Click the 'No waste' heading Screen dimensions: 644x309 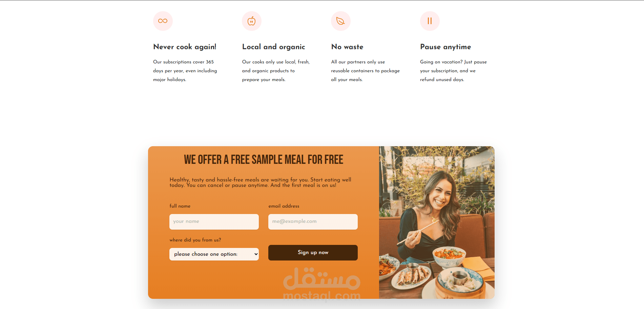[347, 47]
